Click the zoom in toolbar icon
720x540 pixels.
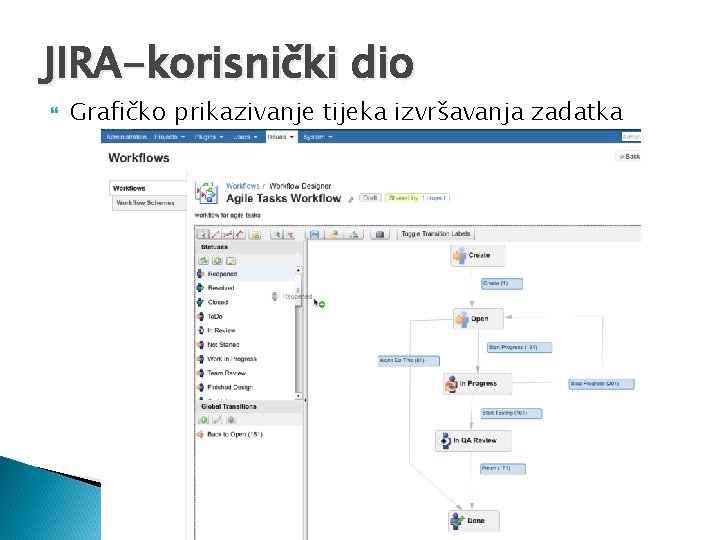click(276, 234)
